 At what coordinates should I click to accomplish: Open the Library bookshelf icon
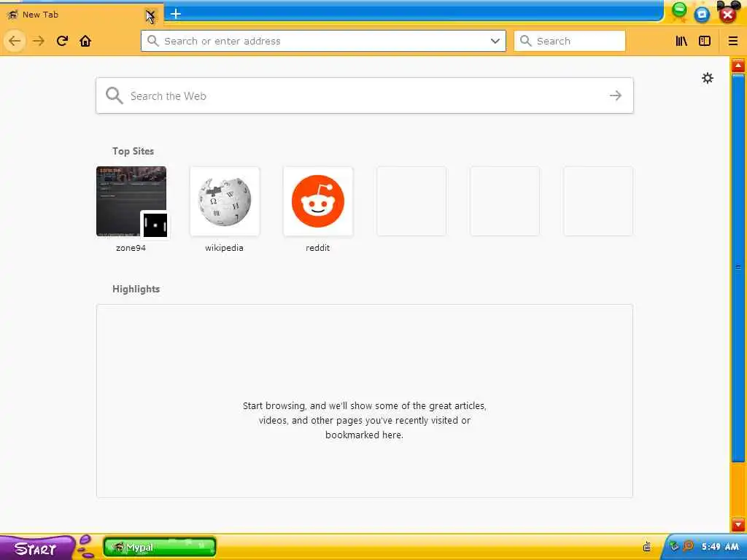pos(681,41)
